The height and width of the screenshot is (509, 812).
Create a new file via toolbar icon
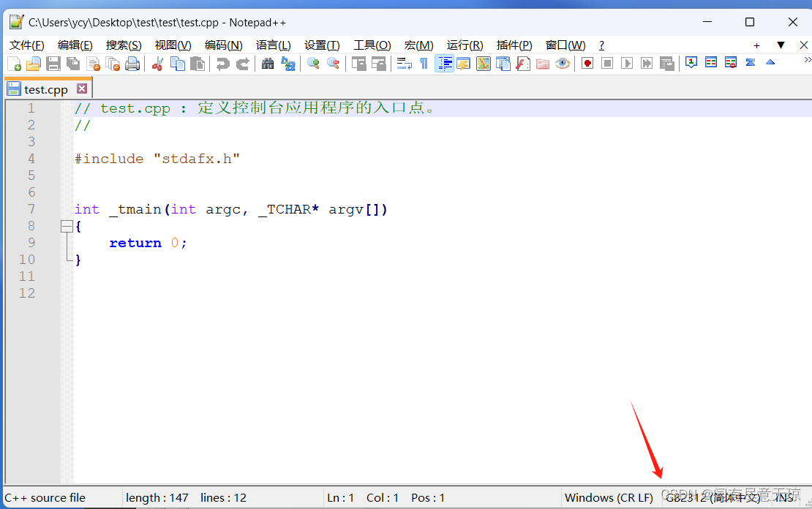(x=15, y=64)
